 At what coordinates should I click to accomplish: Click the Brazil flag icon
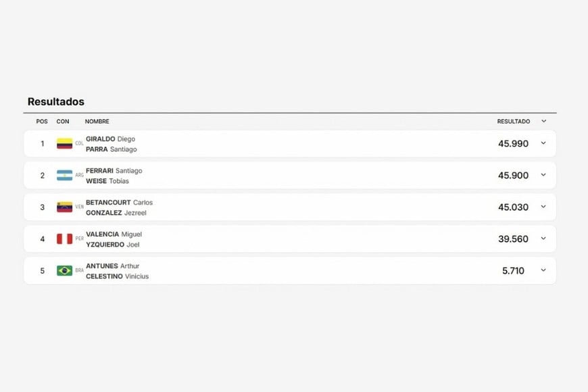point(64,270)
